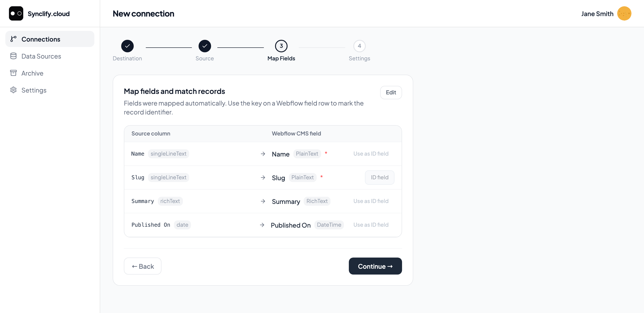Click the singleLineText badge beside source Slug
The image size is (644, 313).
click(168, 178)
